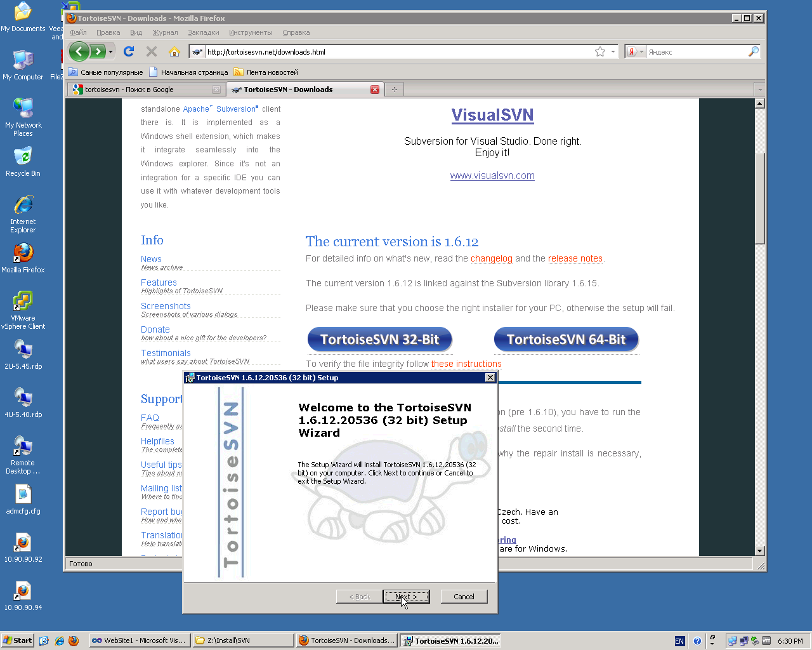812x650 pixels.
Task: Select the 10.90.90.92 desktop shortcut
Action: pyautogui.click(x=23, y=547)
